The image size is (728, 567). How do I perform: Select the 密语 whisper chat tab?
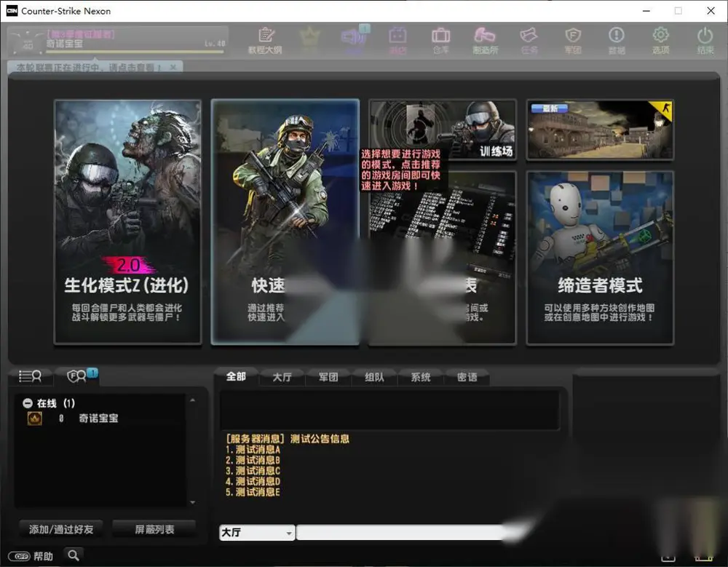tap(467, 377)
